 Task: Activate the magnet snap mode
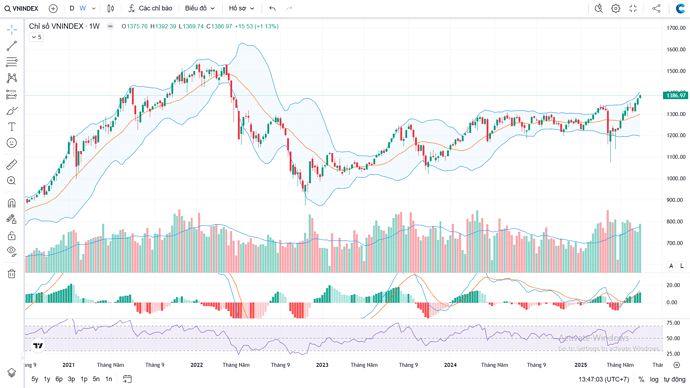(12, 203)
